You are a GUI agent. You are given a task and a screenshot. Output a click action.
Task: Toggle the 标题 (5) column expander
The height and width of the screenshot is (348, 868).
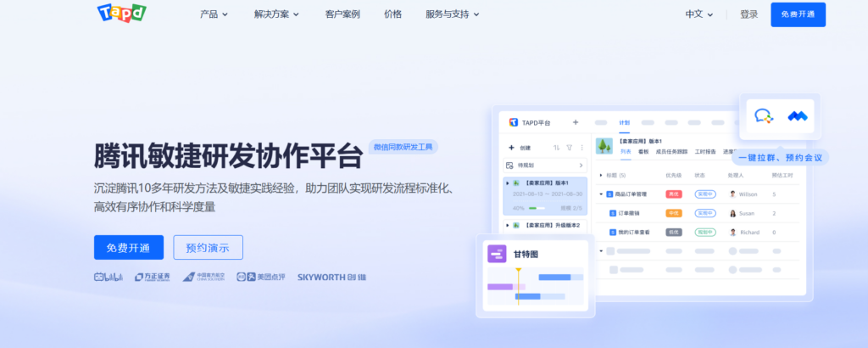[x=601, y=175]
